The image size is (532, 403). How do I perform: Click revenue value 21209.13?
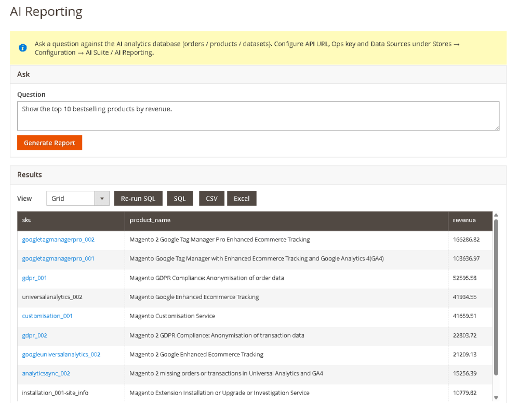tap(464, 354)
